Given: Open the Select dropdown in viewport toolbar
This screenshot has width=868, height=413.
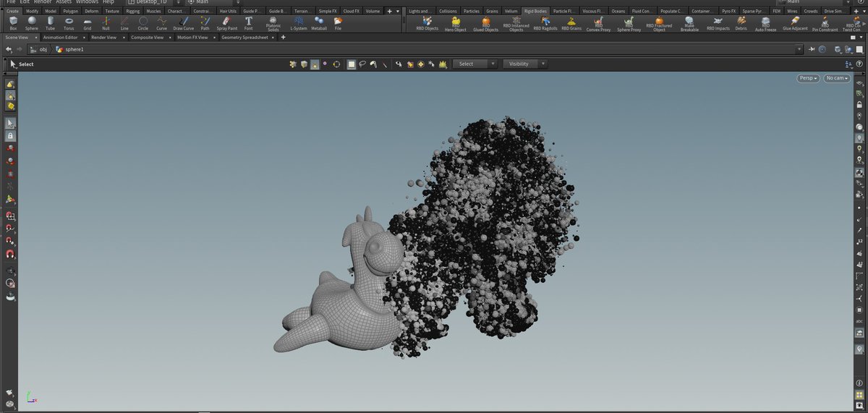Looking at the screenshot, I should (x=475, y=64).
